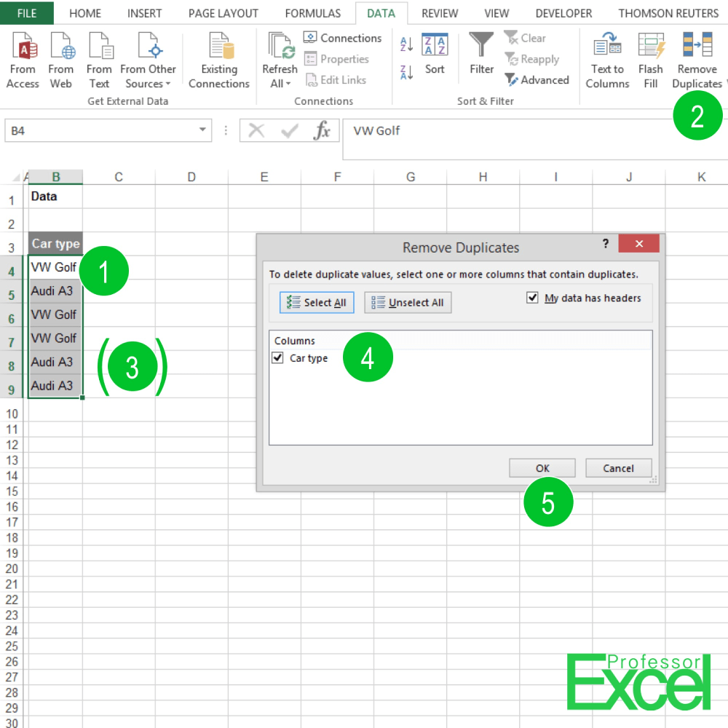Open the Name Box dropdown arrow
This screenshot has height=728, width=728.
pos(202,130)
